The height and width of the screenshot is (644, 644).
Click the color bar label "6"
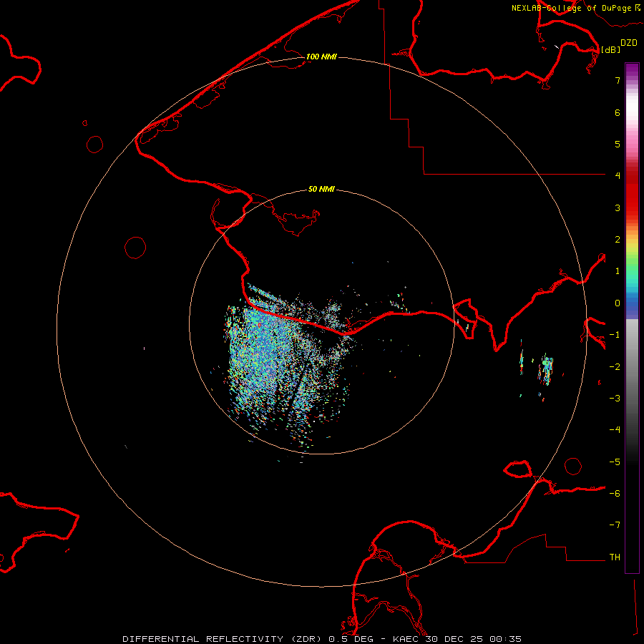(618, 112)
